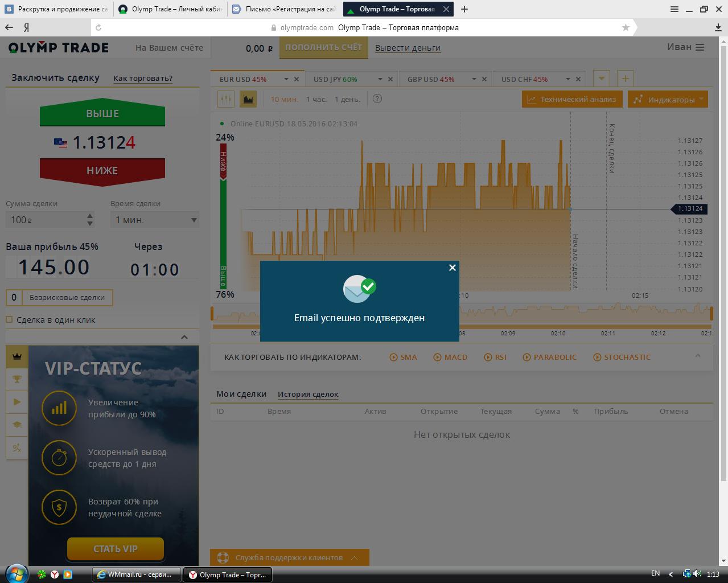Close the email confirmed popup
Screen dimensions: 728x583
click(x=453, y=268)
